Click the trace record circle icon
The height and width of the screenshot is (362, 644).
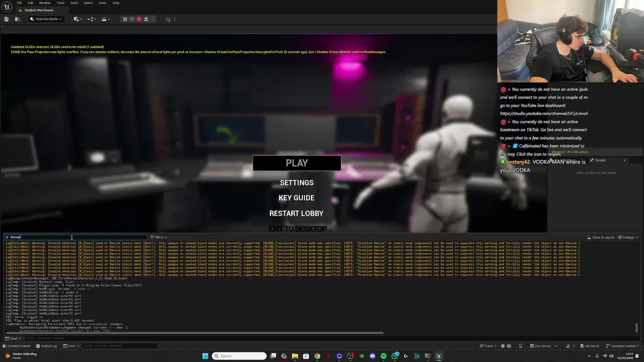pos(503,346)
